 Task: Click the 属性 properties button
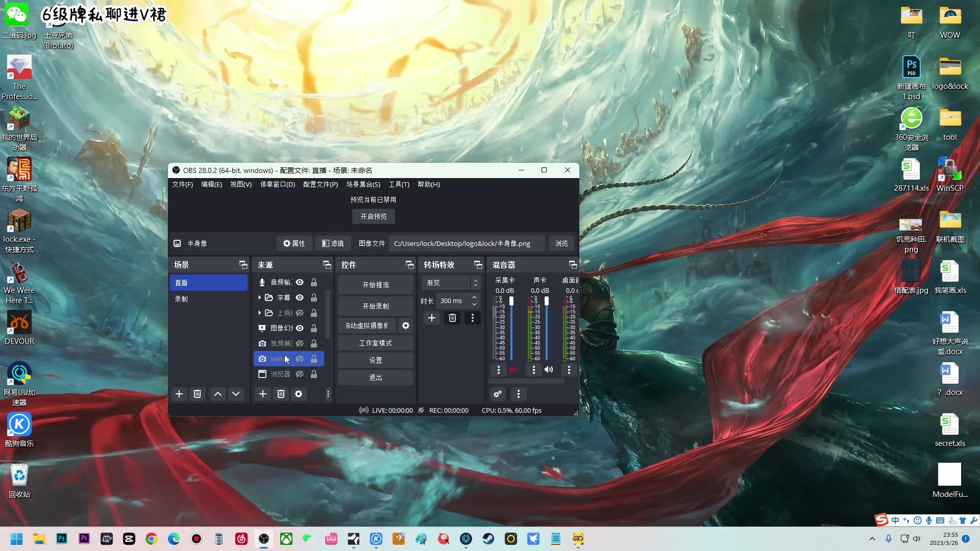294,243
